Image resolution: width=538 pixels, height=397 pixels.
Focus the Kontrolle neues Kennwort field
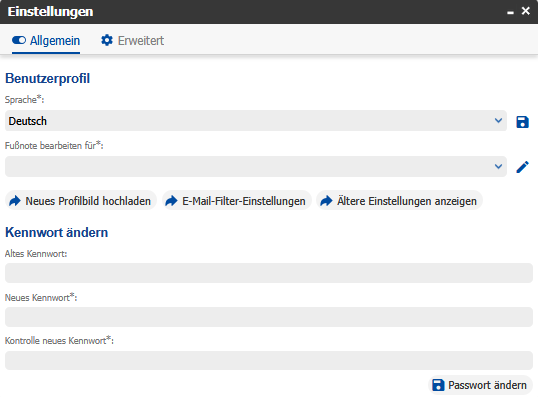[x=269, y=360]
